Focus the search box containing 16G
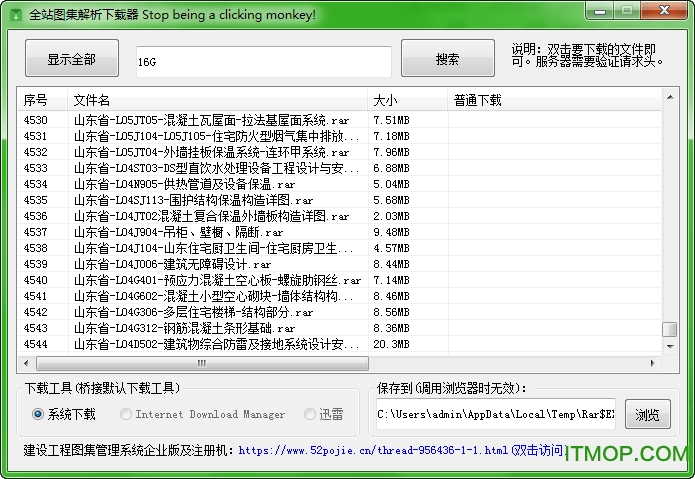The height and width of the screenshot is (479, 695). pos(262,61)
